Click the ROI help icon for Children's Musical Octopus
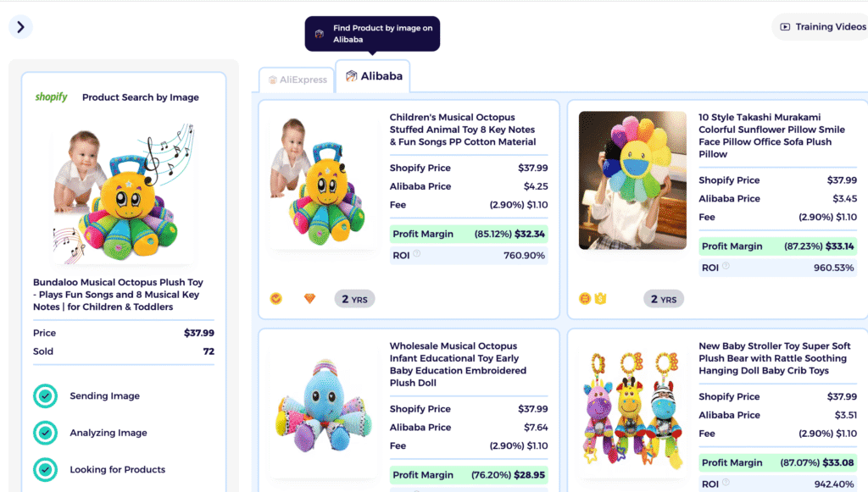This screenshot has height=492, width=868. 417,254
